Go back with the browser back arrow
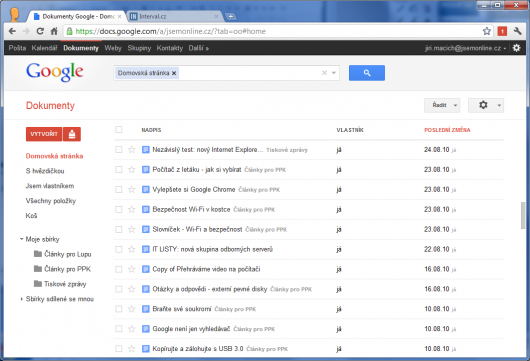This screenshot has height=361, width=530. (x=13, y=31)
